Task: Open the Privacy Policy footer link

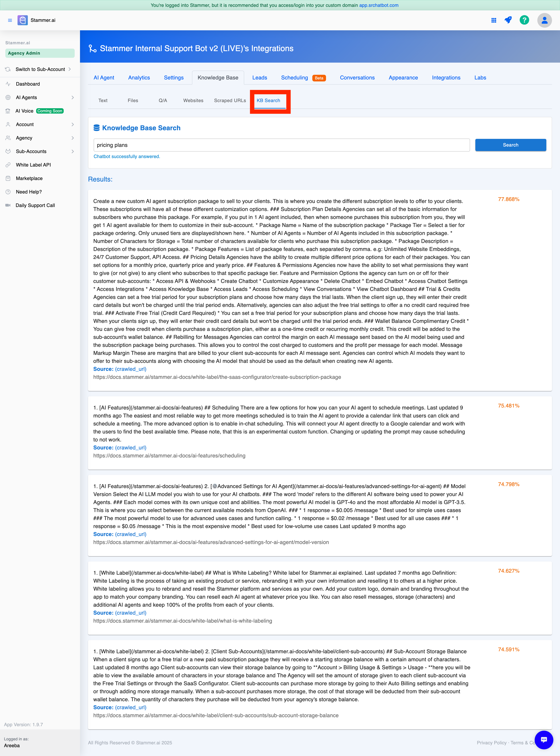Action: click(491, 743)
